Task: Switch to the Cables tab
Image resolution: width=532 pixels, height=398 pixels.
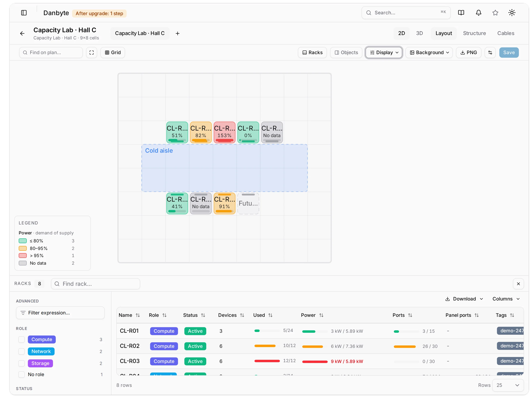Action: tap(506, 33)
